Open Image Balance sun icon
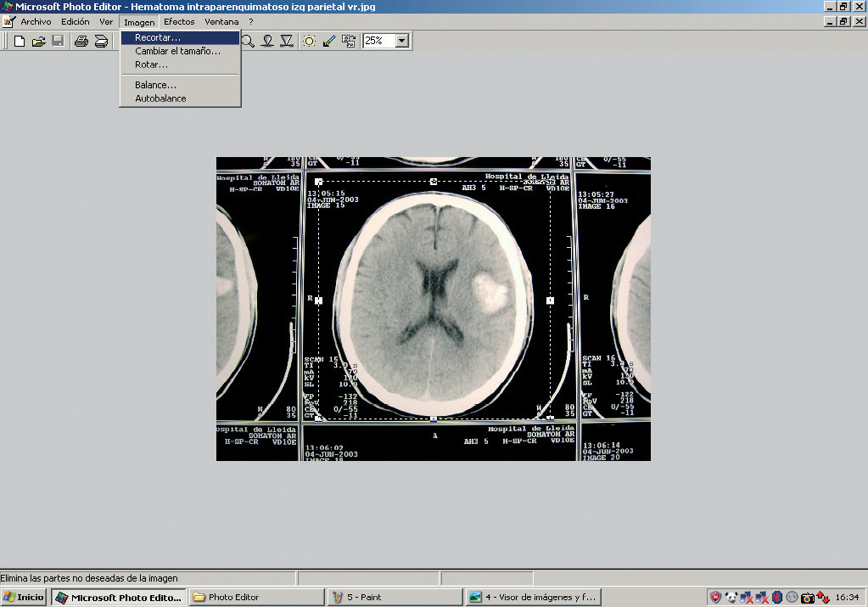The width and height of the screenshot is (868, 607). (310, 41)
